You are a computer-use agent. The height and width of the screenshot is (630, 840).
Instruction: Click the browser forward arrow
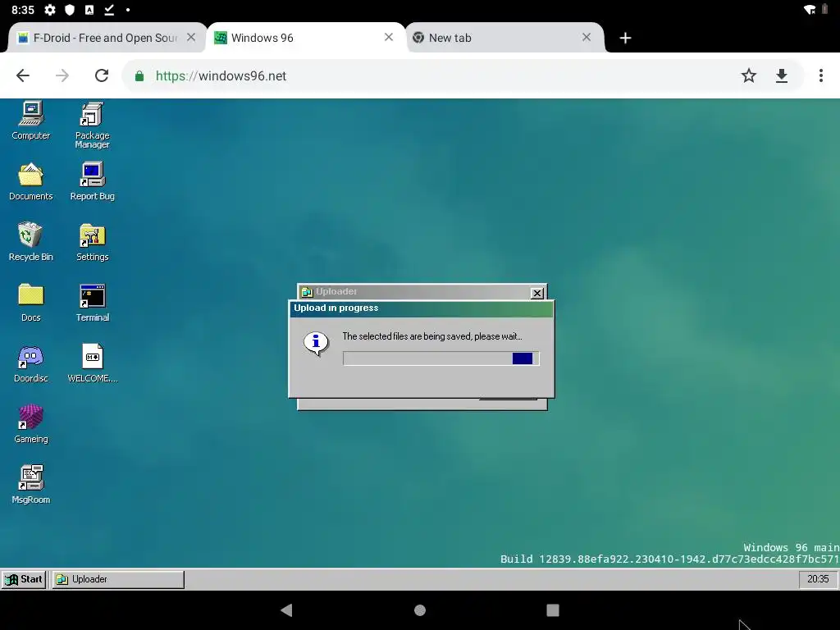click(x=62, y=75)
